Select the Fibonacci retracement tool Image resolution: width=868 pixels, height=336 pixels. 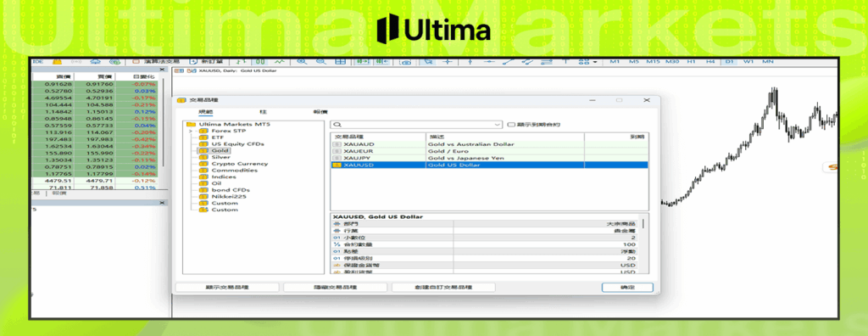pos(547,62)
